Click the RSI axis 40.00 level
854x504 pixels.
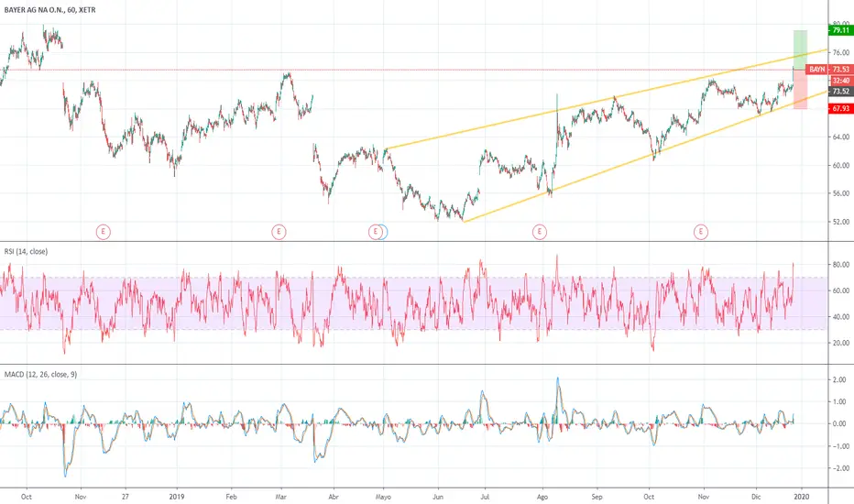click(x=840, y=317)
